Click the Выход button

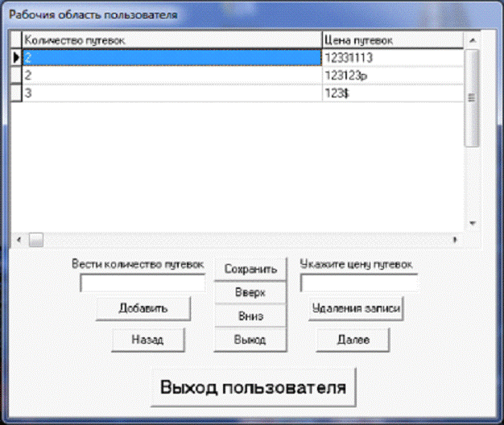tap(250, 340)
